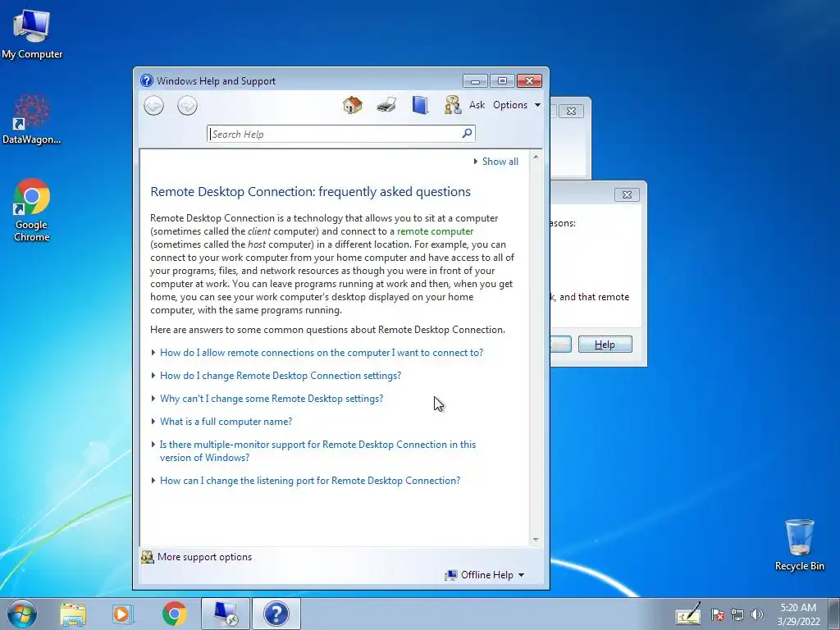Select the Google Chrome desktop shortcut

32,210
